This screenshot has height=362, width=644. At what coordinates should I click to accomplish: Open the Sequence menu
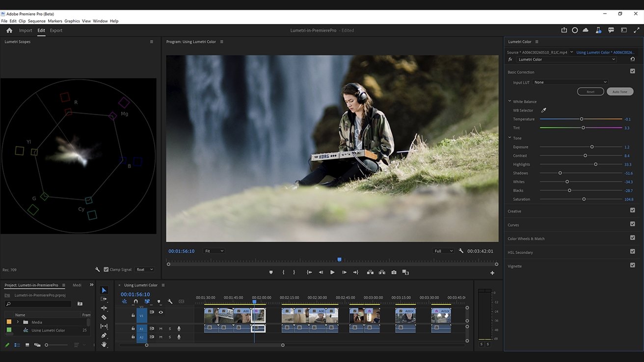pos(37,21)
